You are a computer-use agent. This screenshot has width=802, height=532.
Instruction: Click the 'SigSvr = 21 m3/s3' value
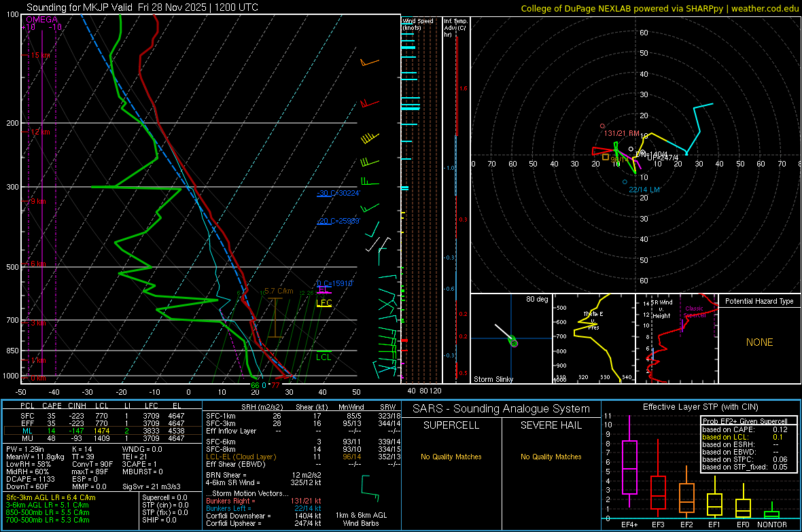point(152,486)
